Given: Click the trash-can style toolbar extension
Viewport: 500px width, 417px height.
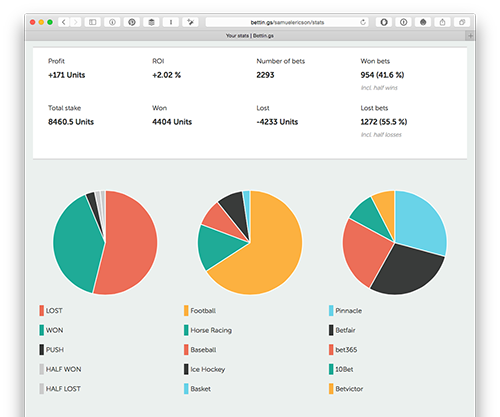Looking at the screenshot, I should click(x=151, y=22).
